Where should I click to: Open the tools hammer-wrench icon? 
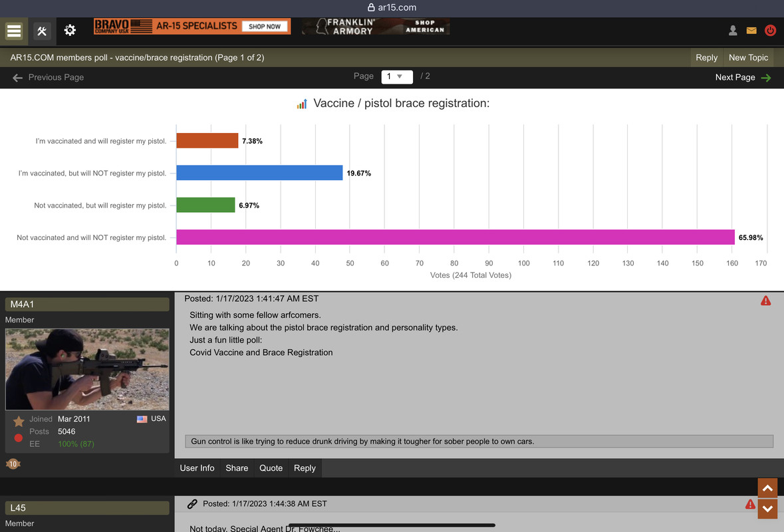coord(42,31)
